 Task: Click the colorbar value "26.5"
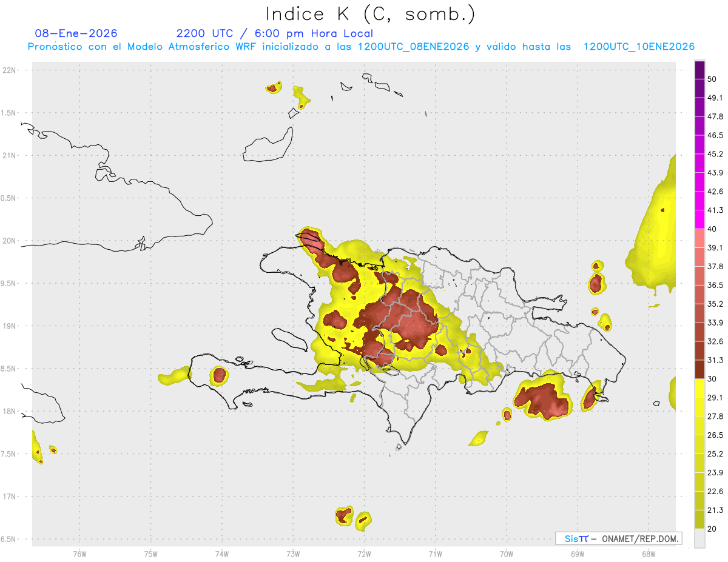click(x=715, y=435)
